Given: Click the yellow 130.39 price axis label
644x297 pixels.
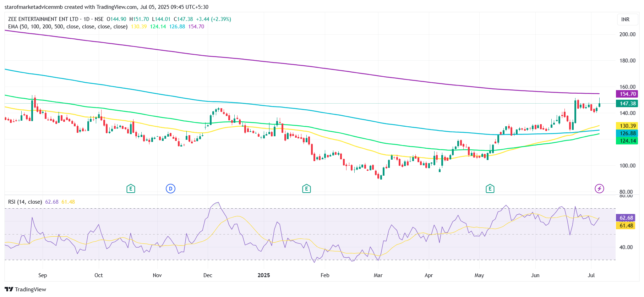Looking at the screenshot, I should click(627, 126).
